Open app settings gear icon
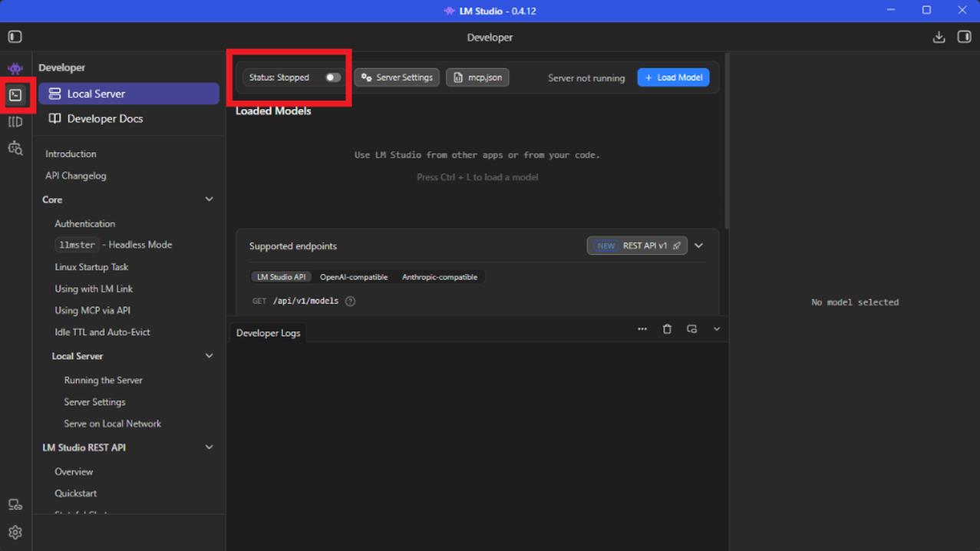 point(15,532)
